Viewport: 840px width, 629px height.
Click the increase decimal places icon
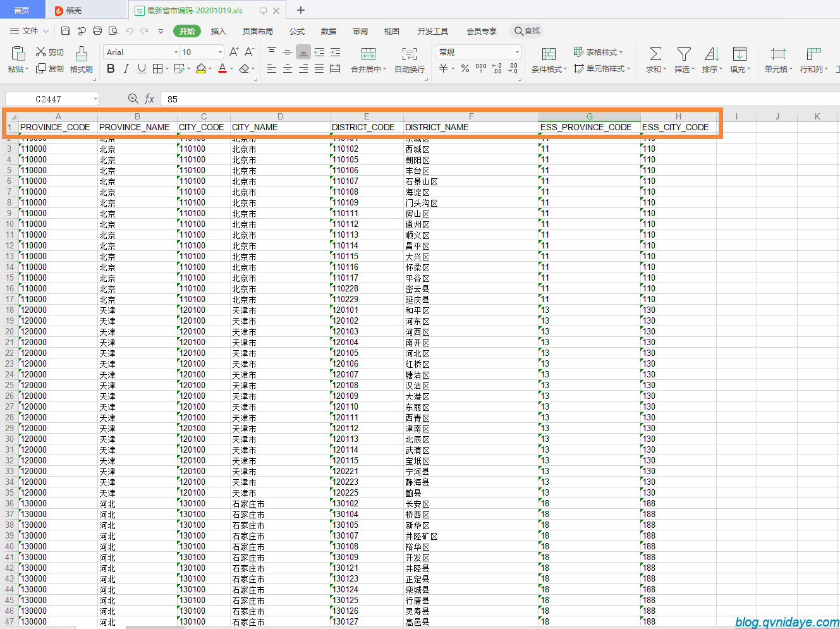[497, 68]
